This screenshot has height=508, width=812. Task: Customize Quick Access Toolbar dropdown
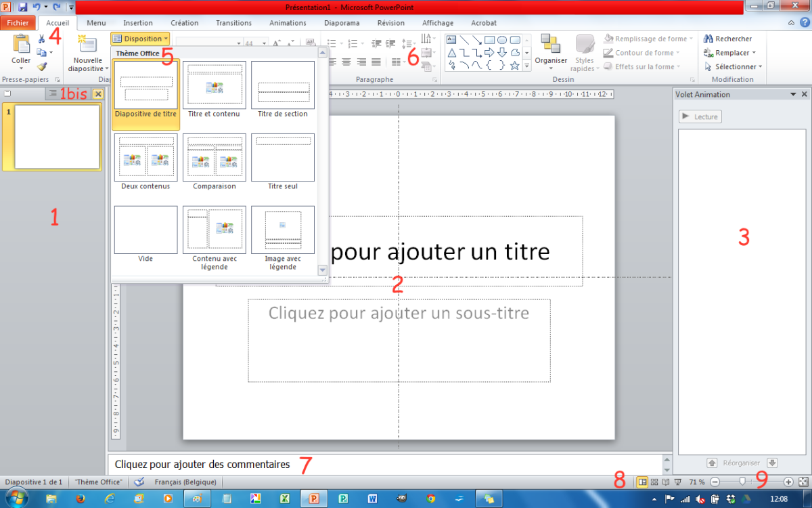tap(70, 7)
